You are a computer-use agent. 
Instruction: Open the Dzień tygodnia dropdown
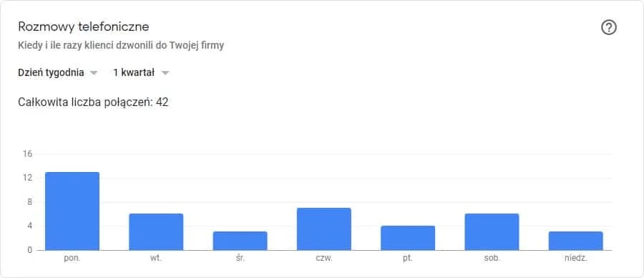click(57, 73)
